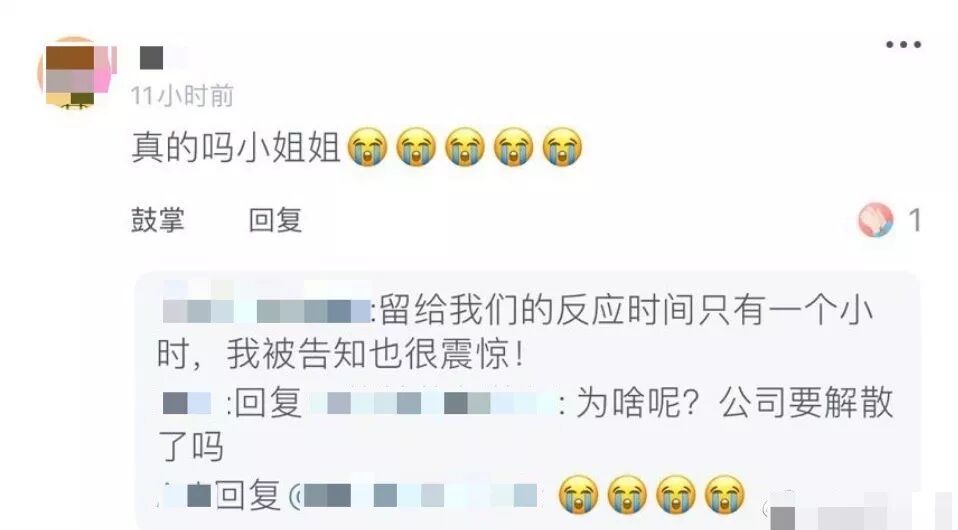
Task: Click the first crying emoji in the last reply
Action: (x=579, y=494)
